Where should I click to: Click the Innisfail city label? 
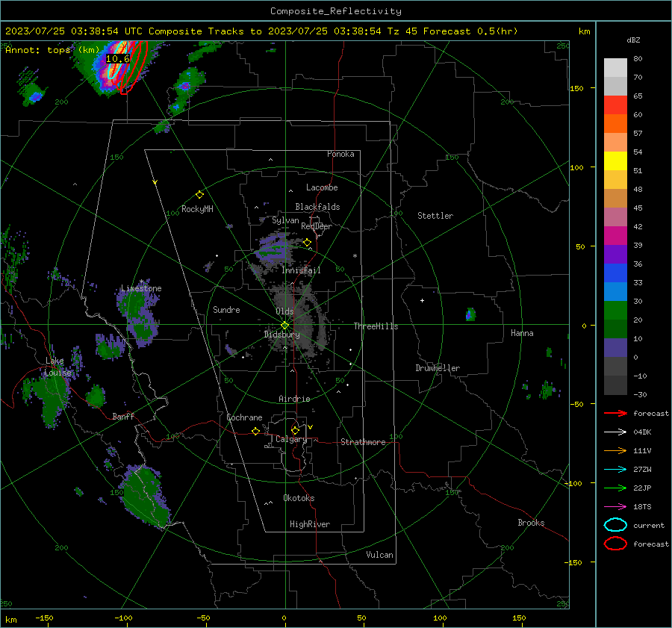(301, 270)
